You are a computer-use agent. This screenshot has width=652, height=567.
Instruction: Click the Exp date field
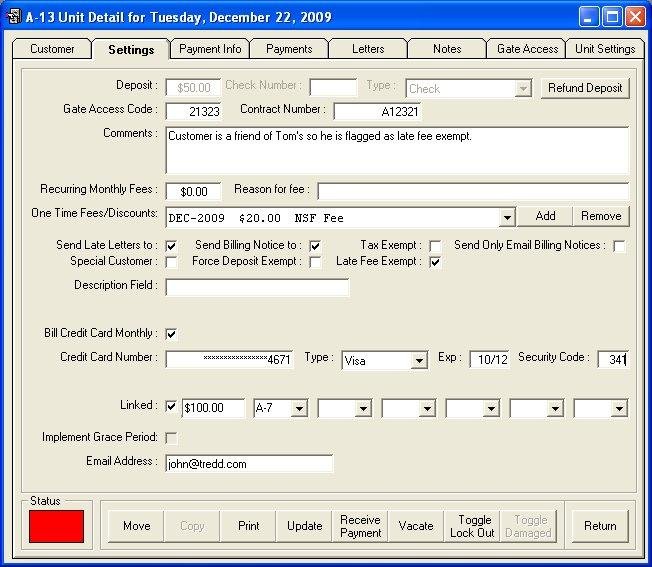coord(490,359)
